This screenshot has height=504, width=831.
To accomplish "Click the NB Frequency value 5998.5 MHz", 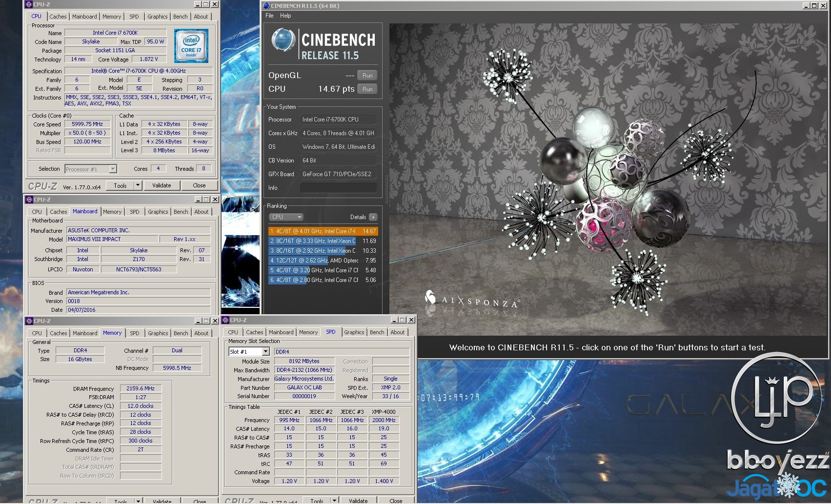I will click(x=177, y=368).
